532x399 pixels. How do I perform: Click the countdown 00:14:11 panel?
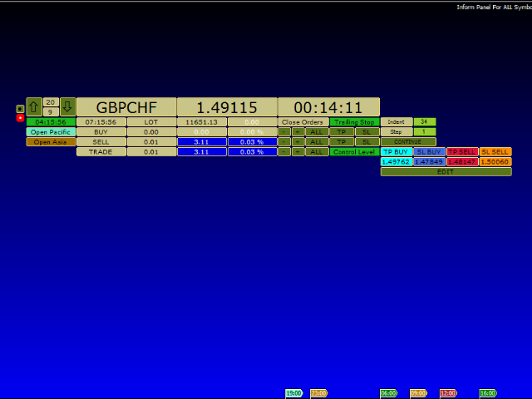[328, 107]
